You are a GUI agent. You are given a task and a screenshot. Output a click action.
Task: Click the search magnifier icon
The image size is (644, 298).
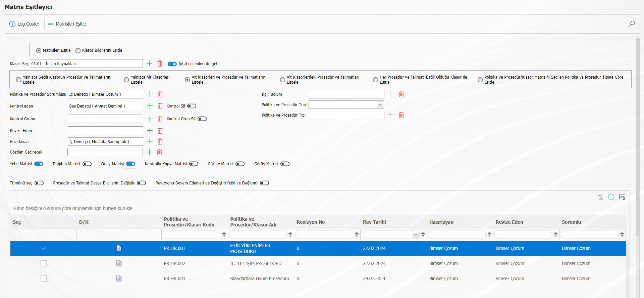(x=632, y=24)
